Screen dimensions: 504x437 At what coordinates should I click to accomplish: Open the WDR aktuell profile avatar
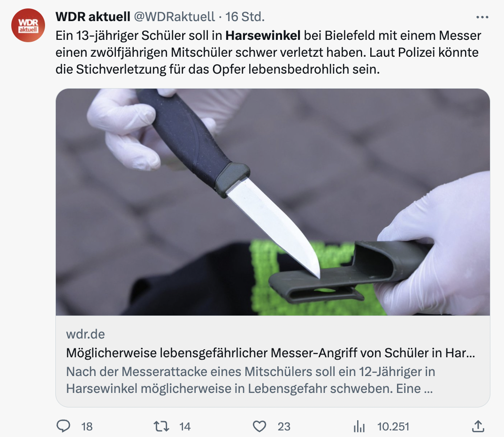click(x=28, y=25)
